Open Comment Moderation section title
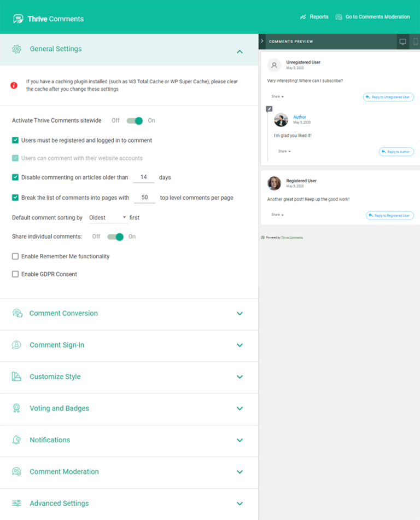This screenshot has width=420, height=520. tap(65, 472)
